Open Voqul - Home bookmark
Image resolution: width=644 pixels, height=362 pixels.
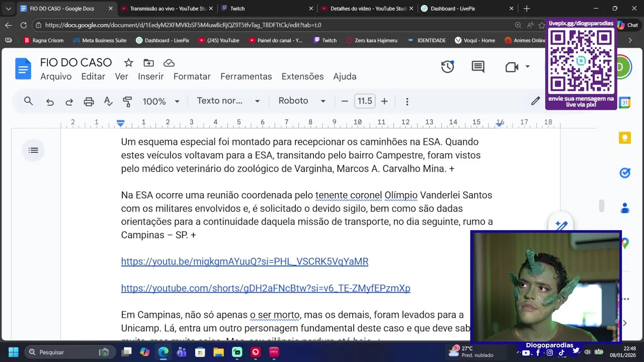475,40
